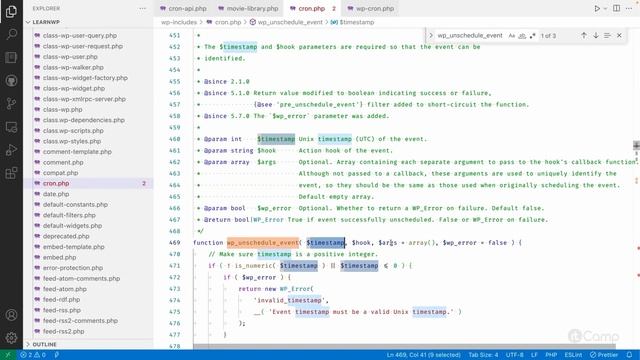Click the find input containing wp_unschedule_event
This screenshot has width=640, height=360.
pyautogui.click(x=470, y=36)
